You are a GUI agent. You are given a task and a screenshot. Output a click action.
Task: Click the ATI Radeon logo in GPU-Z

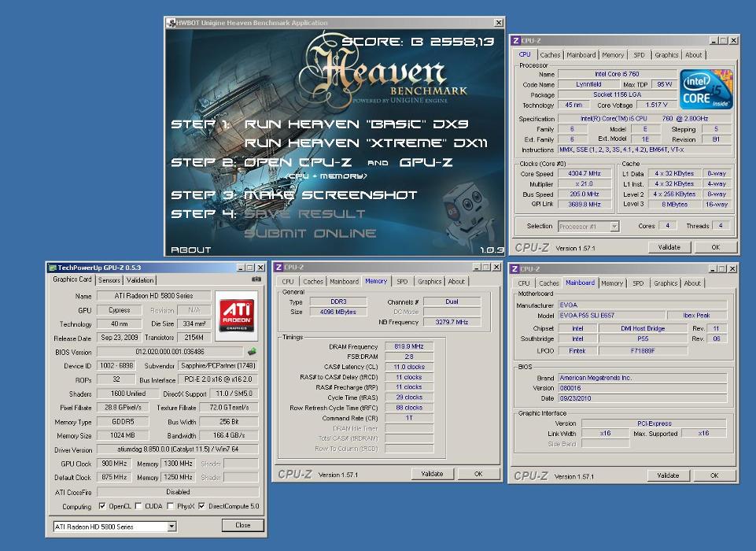(x=236, y=315)
